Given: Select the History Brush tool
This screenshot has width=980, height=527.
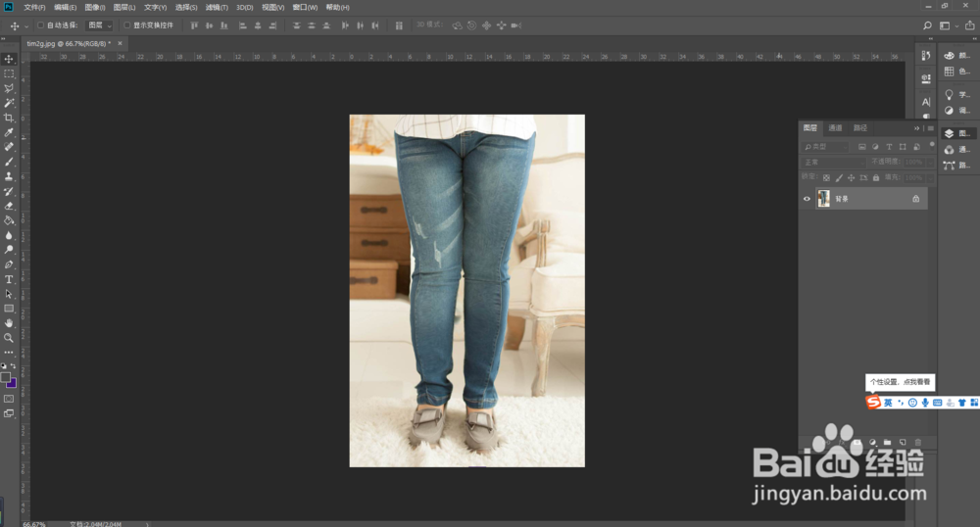Looking at the screenshot, I should pyautogui.click(x=9, y=191).
